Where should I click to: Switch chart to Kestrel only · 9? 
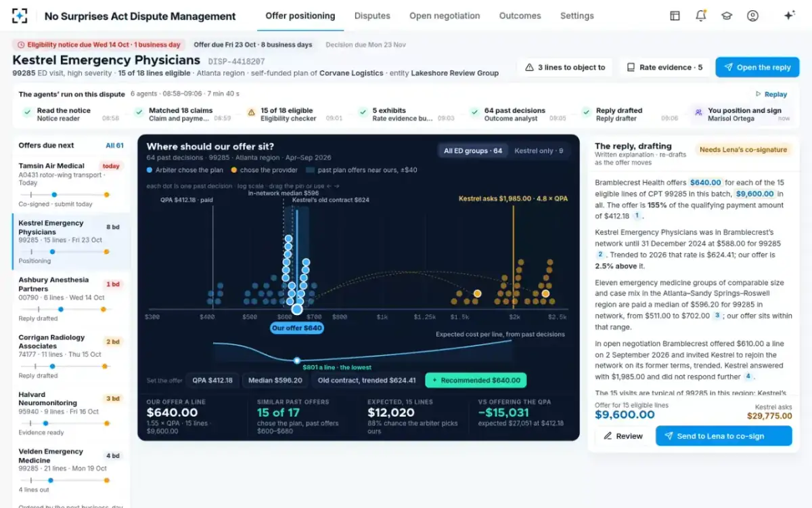[x=538, y=151]
